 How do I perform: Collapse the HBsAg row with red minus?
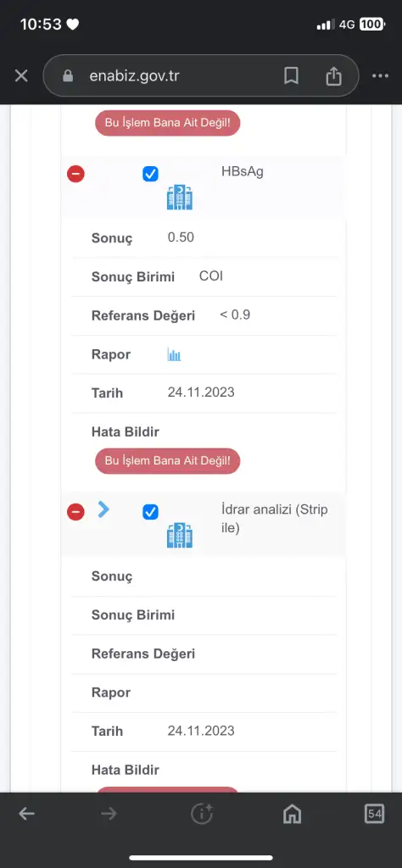pos(75,174)
